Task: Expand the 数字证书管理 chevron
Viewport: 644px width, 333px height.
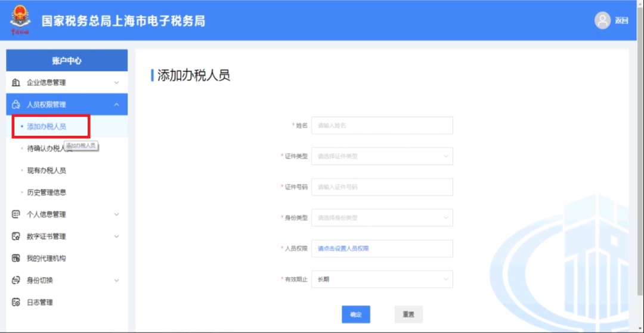Action: click(x=117, y=236)
